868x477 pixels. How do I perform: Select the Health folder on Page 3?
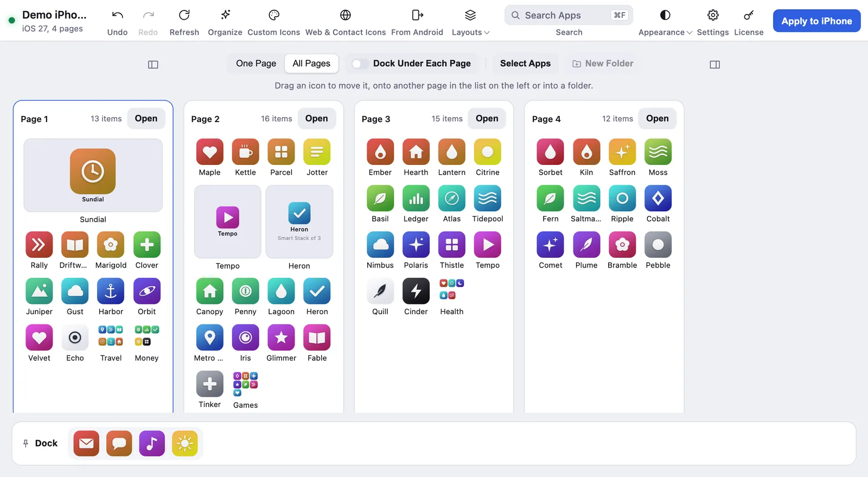pyautogui.click(x=452, y=290)
